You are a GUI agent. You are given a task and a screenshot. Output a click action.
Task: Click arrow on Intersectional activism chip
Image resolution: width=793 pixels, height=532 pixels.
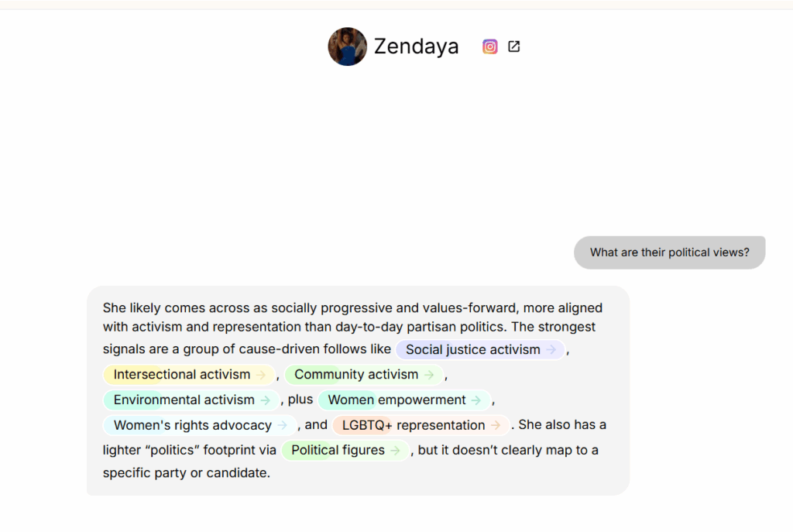pos(261,375)
